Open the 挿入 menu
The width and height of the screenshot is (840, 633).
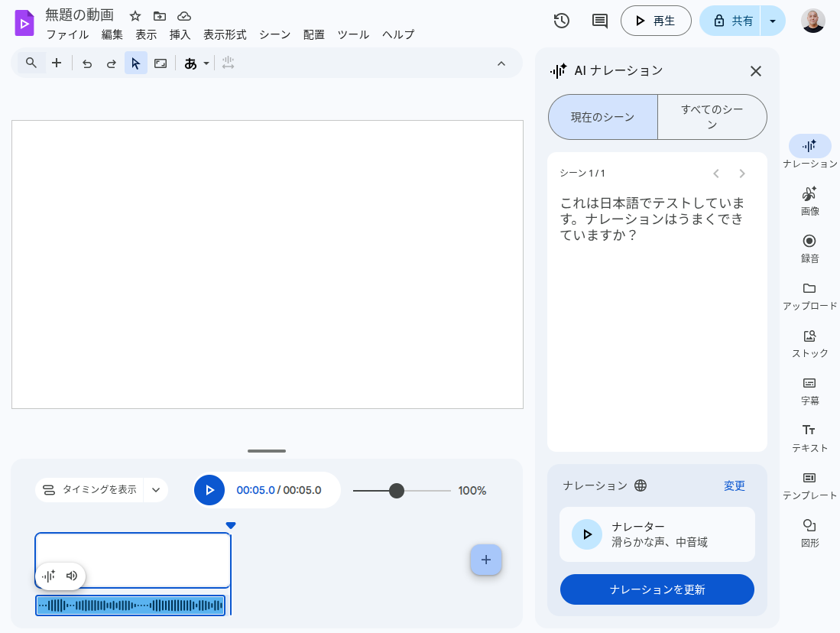tap(180, 34)
